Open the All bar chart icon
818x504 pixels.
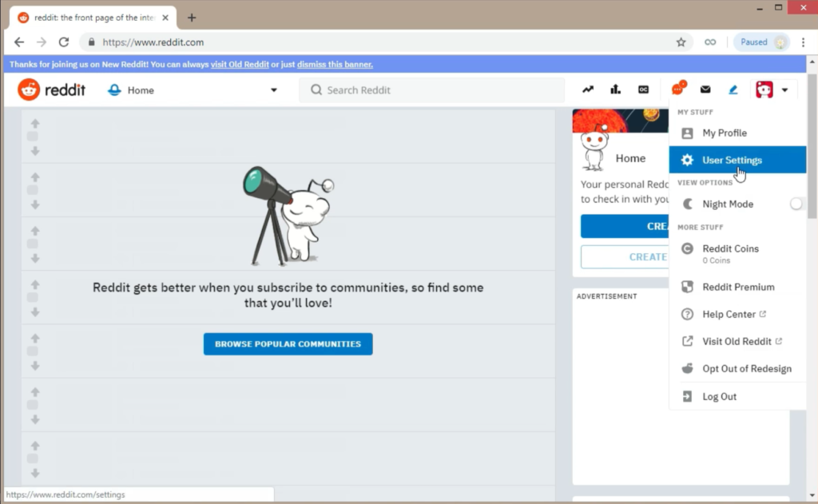coord(616,89)
